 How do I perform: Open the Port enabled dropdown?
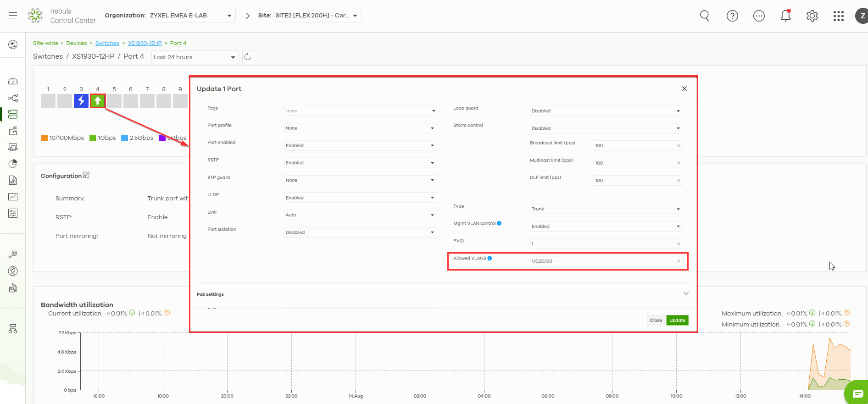[360, 145]
